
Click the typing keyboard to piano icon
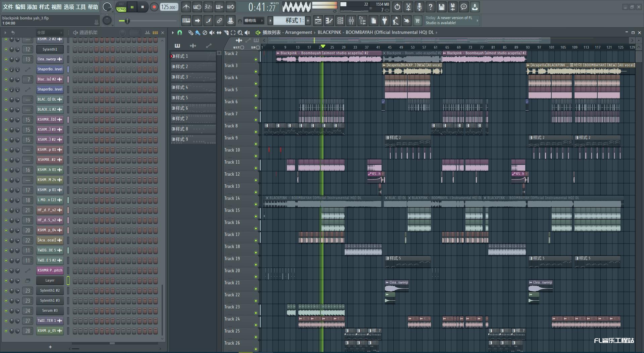tap(186, 21)
